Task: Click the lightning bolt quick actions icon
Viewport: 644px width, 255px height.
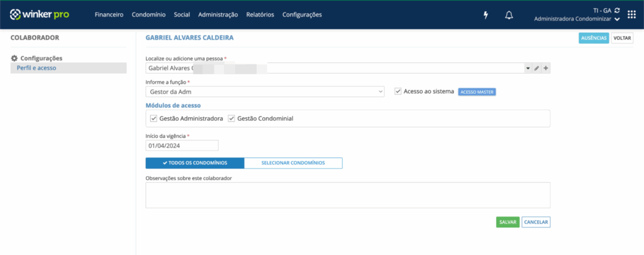Action: tap(486, 15)
